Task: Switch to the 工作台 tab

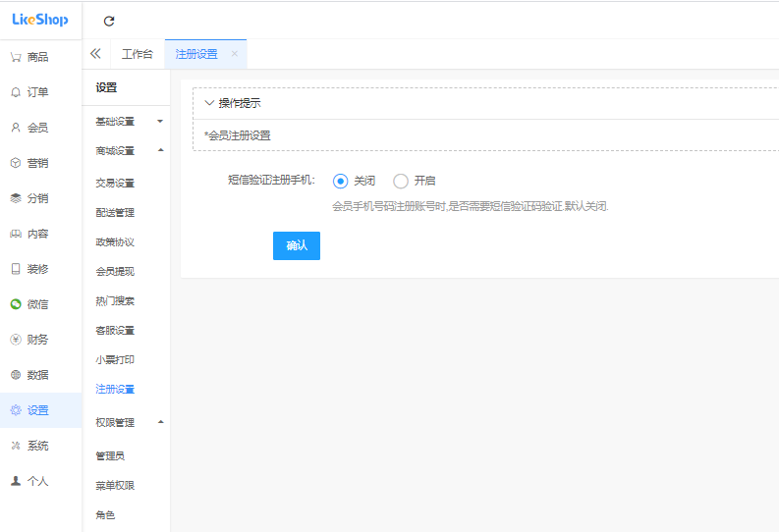Action: pyautogui.click(x=138, y=54)
